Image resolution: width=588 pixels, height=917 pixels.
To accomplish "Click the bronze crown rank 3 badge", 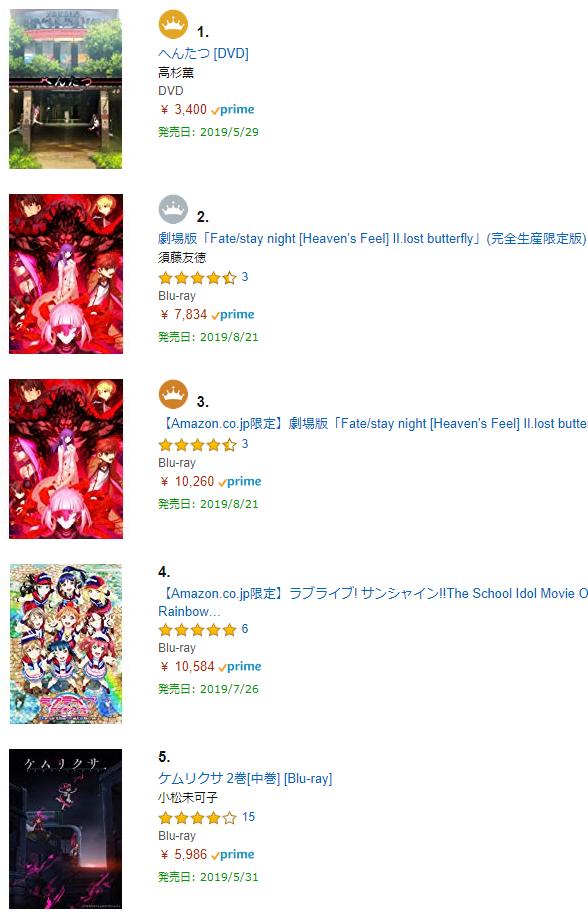I will coord(173,394).
